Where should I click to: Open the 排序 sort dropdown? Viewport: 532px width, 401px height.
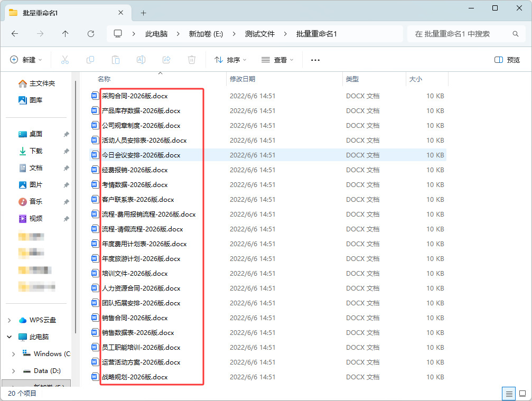230,60
